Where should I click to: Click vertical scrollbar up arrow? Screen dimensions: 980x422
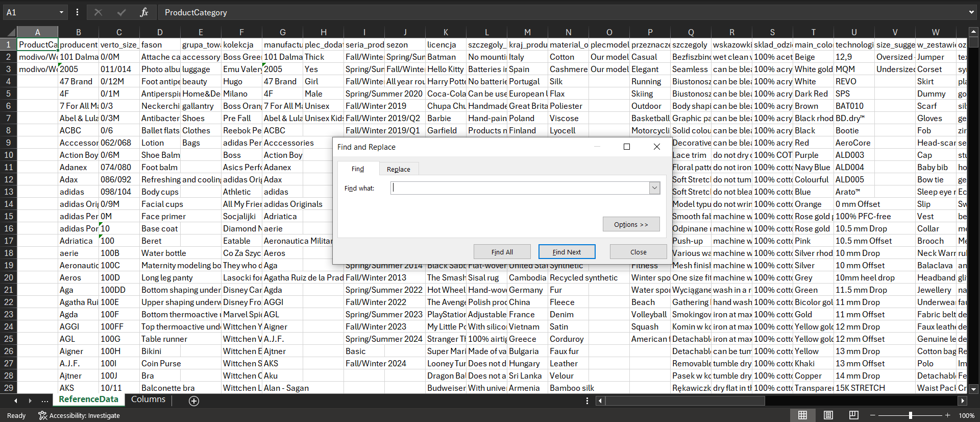click(973, 32)
